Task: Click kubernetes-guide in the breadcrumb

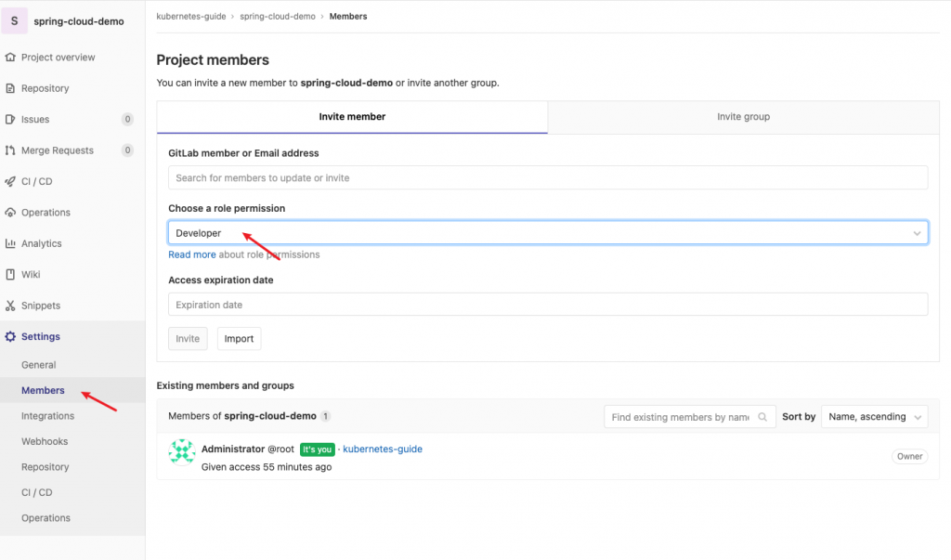Action: (x=191, y=17)
